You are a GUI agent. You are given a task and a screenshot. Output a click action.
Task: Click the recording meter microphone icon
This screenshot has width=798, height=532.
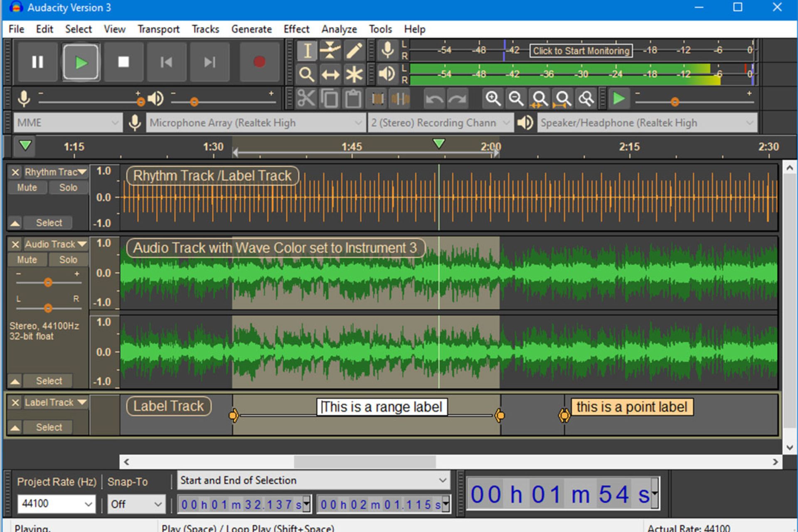tap(387, 51)
